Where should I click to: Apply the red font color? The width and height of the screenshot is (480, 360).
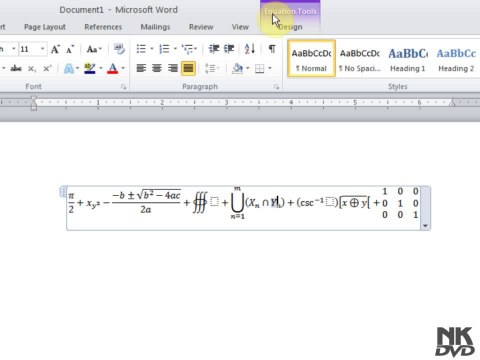113,69
